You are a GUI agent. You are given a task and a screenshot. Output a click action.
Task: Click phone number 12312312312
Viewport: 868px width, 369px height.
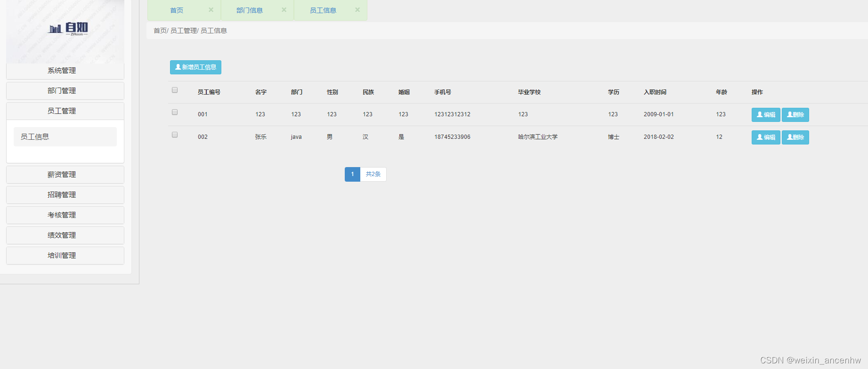(452, 114)
